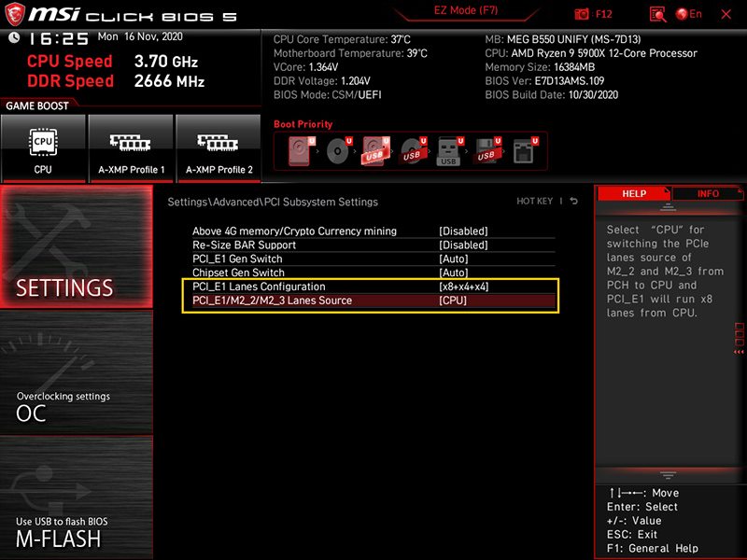
Task: Open the BIOS search magnifier icon
Action: coord(658,14)
